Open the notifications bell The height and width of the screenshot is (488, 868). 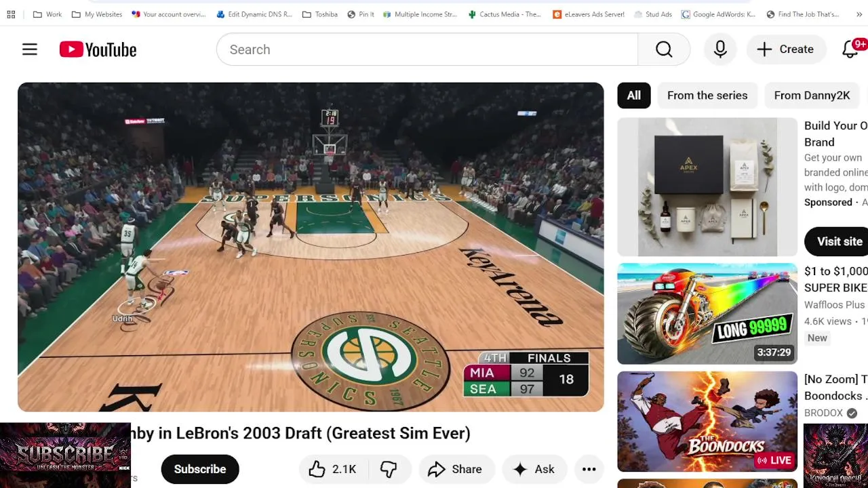(850, 49)
